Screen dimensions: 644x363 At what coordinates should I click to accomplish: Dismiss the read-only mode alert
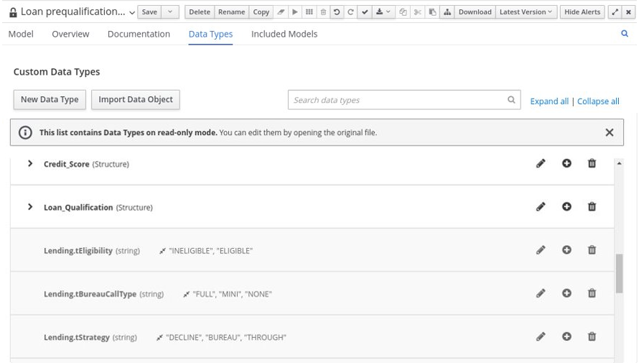click(609, 132)
